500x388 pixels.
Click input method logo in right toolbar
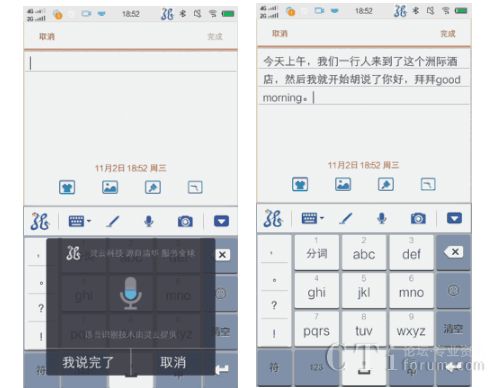click(x=273, y=218)
